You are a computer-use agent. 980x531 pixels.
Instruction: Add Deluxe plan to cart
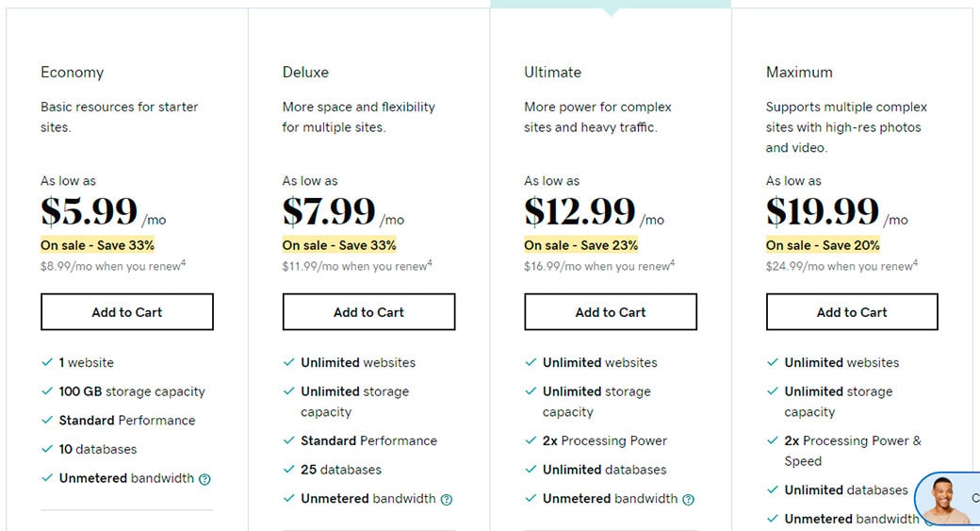click(368, 312)
